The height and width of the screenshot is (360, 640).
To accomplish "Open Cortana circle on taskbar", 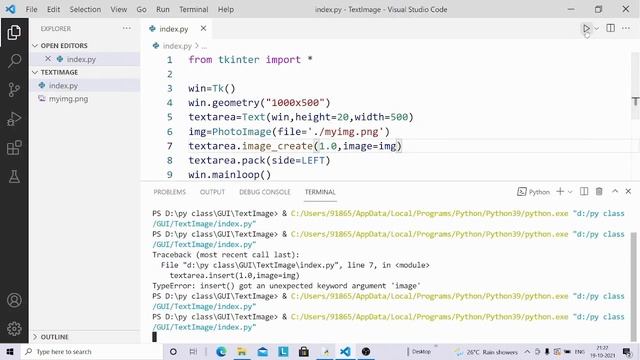I will click(x=173, y=351).
